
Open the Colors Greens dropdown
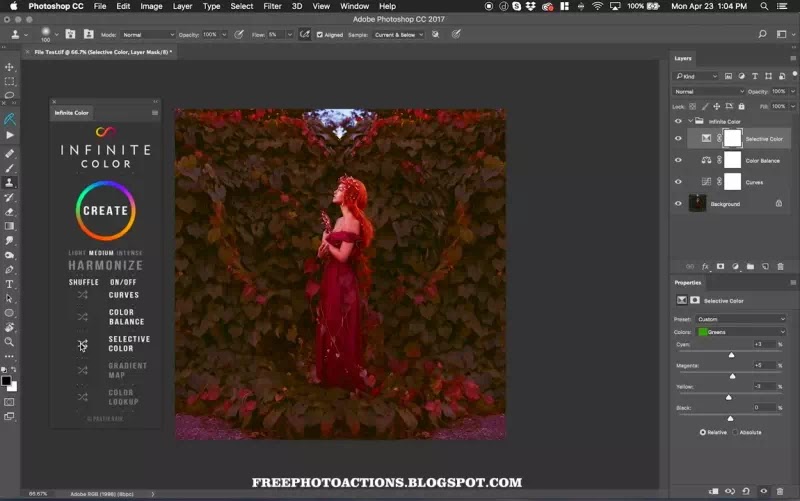[740, 332]
